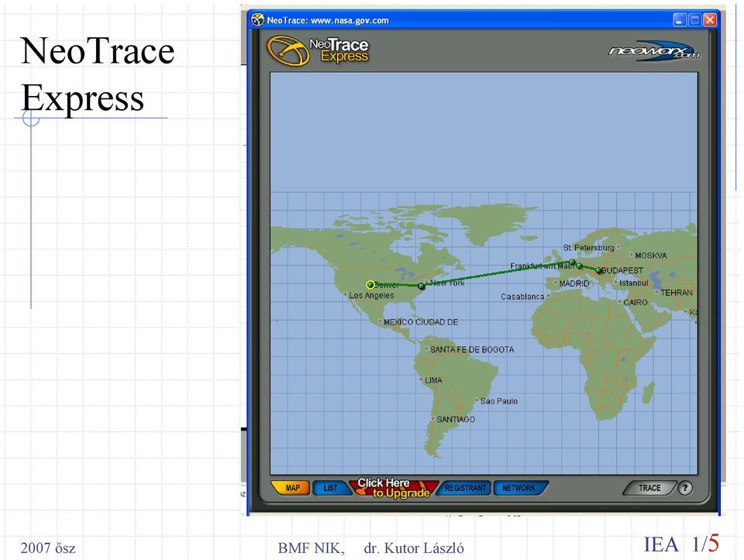The height and width of the screenshot is (560, 744).
Task: Maximize the NeoTrace window
Action: (x=694, y=20)
